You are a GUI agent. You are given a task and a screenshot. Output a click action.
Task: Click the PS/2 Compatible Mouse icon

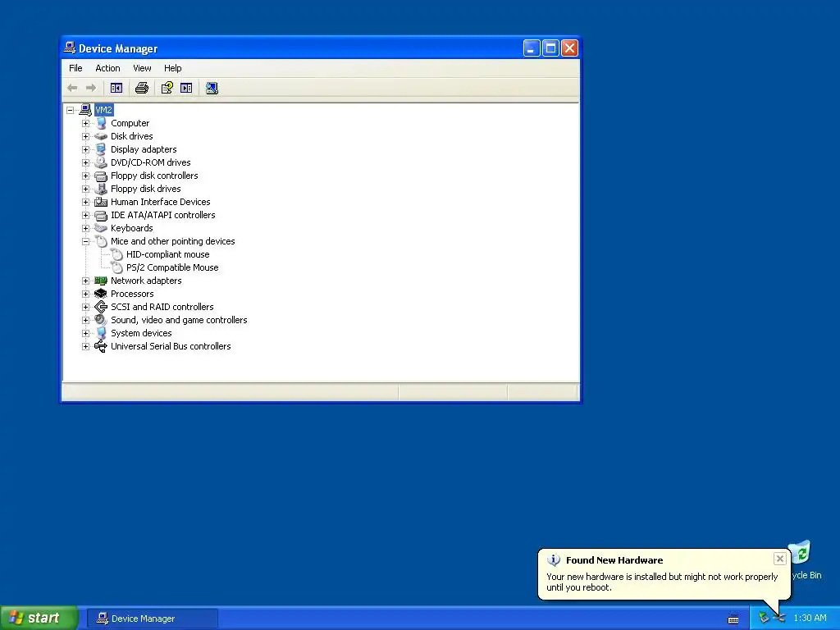[116, 267]
